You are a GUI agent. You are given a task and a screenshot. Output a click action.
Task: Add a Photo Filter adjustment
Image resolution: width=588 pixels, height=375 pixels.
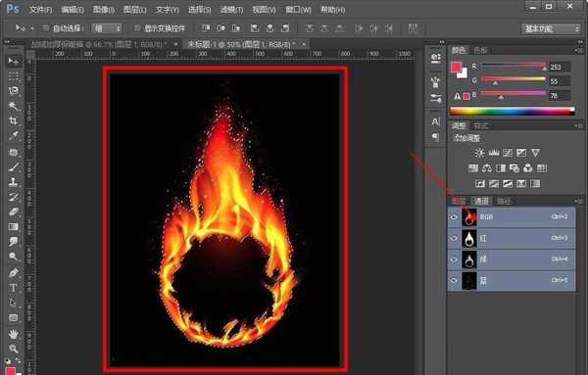(x=514, y=168)
